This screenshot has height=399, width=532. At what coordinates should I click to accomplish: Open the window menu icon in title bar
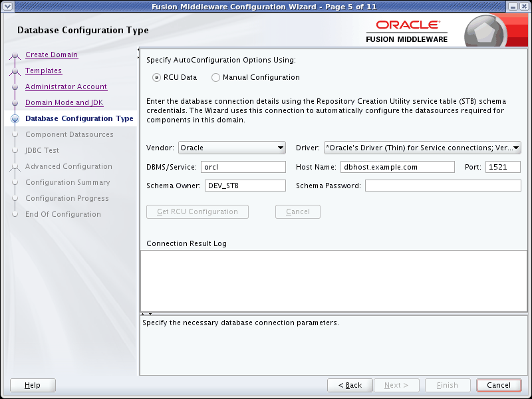pos(7,6)
